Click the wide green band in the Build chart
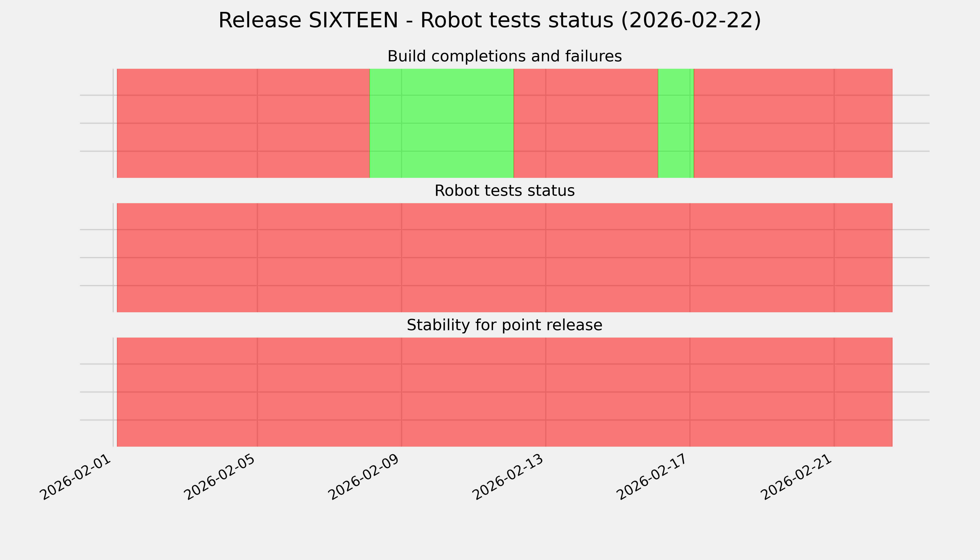Viewport: 980px width, 560px height. (441, 123)
